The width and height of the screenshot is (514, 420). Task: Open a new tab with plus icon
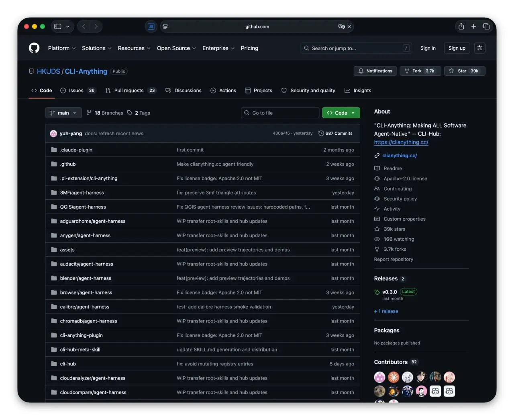(473, 26)
